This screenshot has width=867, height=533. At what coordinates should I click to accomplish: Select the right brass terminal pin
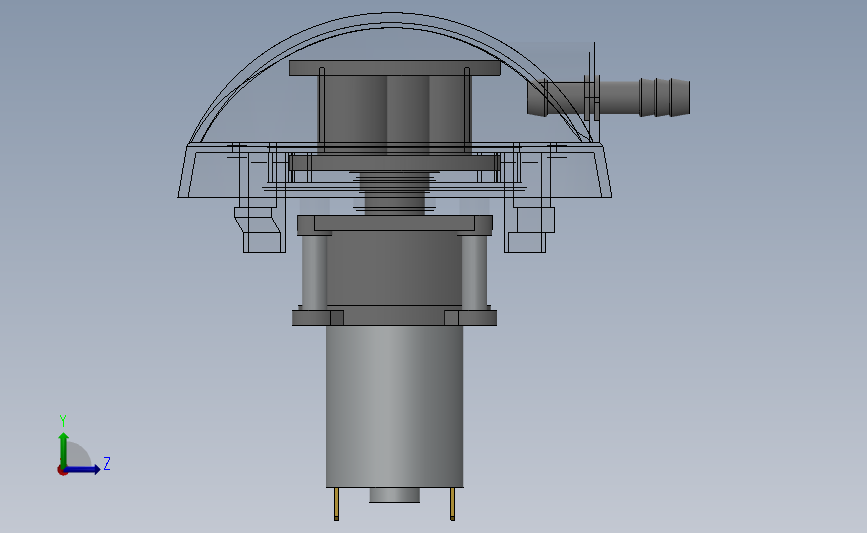click(x=452, y=504)
